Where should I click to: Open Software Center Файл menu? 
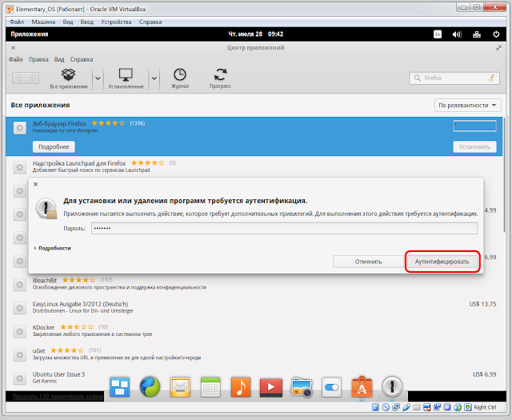(x=16, y=59)
